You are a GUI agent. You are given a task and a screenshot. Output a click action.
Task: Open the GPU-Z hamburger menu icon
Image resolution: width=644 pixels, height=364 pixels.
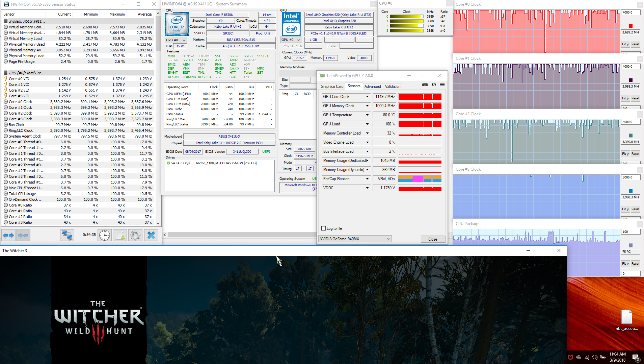(x=442, y=84)
